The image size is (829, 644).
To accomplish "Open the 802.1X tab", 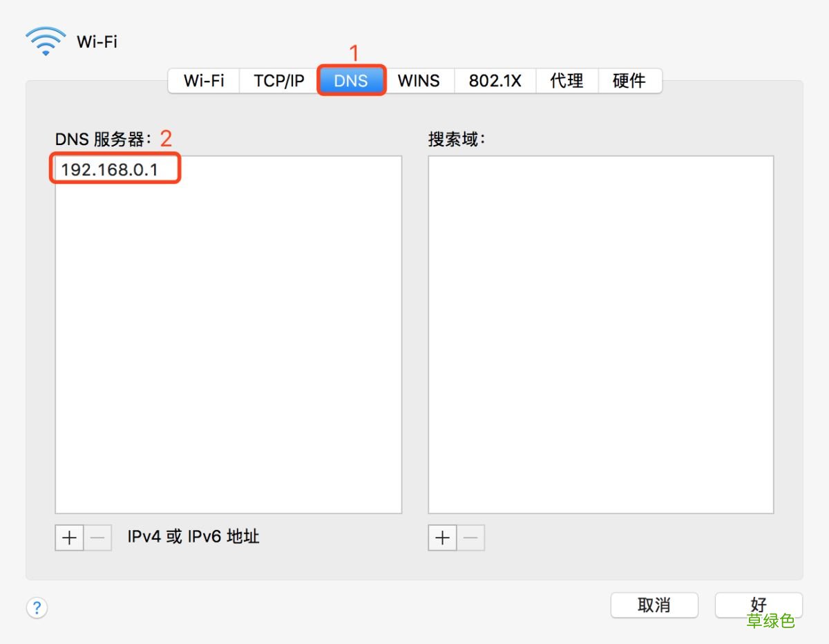I will (495, 80).
